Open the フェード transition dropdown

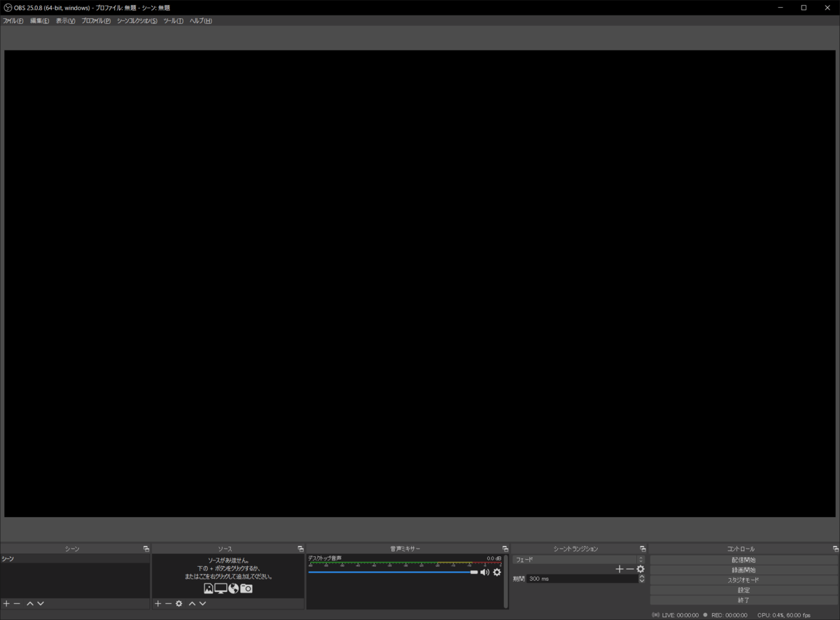click(579, 560)
